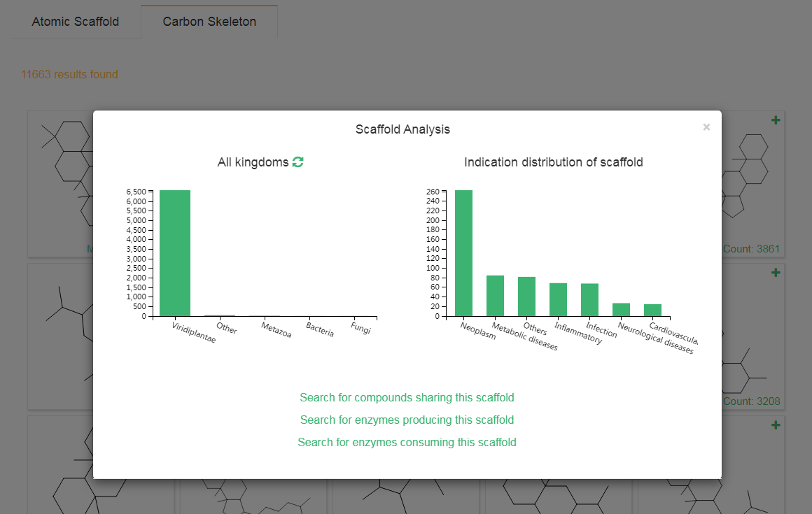Select the Inflammatory bar in the chart

(x=558, y=299)
